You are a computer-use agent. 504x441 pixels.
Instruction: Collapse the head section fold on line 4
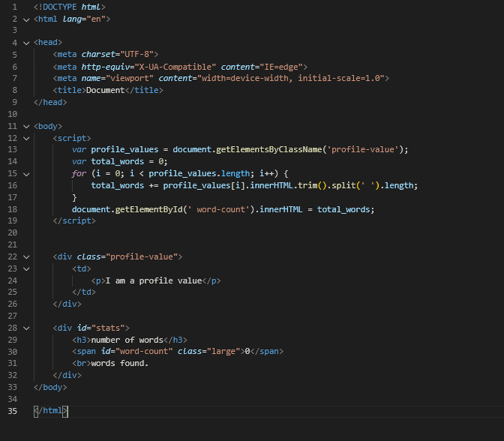(x=26, y=43)
